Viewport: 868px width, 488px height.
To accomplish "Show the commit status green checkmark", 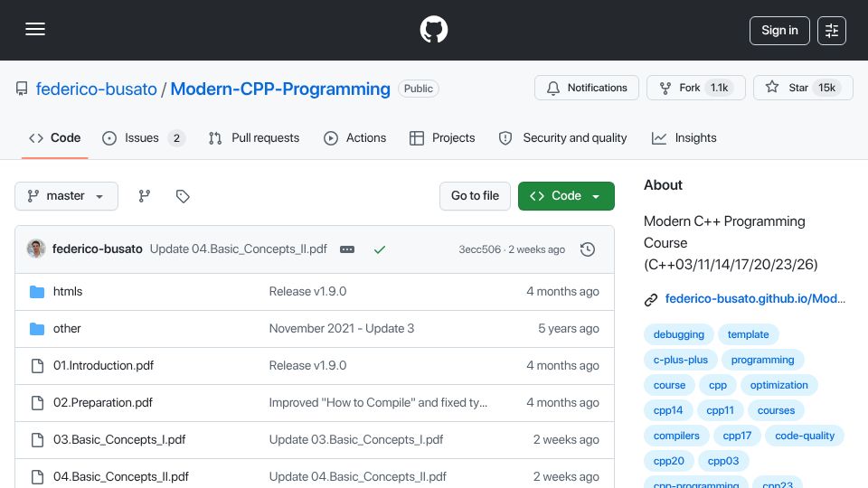I will tap(379, 249).
